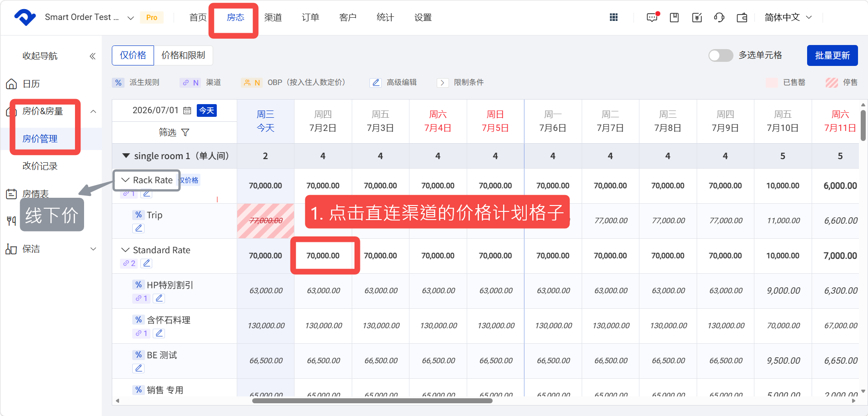Click the 今天 button

tap(207, 110)
